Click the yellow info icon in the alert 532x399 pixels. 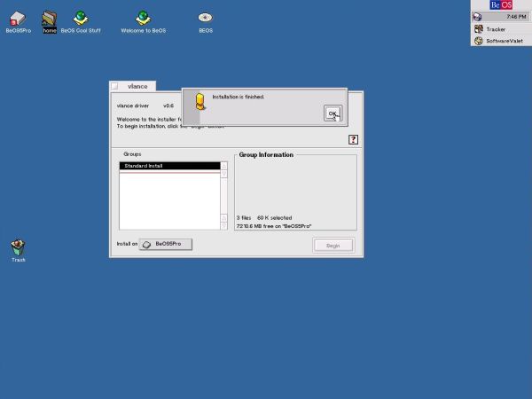click(x=200, y=101)
